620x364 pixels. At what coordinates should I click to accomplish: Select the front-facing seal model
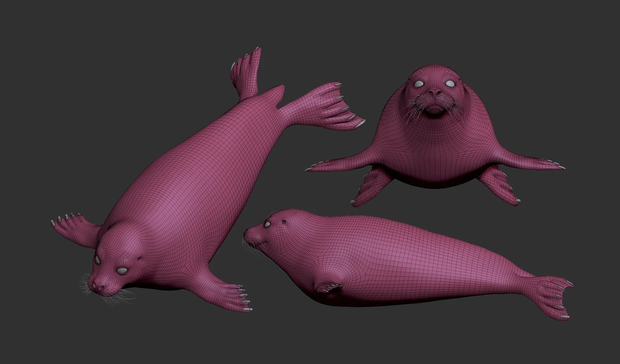435,135
